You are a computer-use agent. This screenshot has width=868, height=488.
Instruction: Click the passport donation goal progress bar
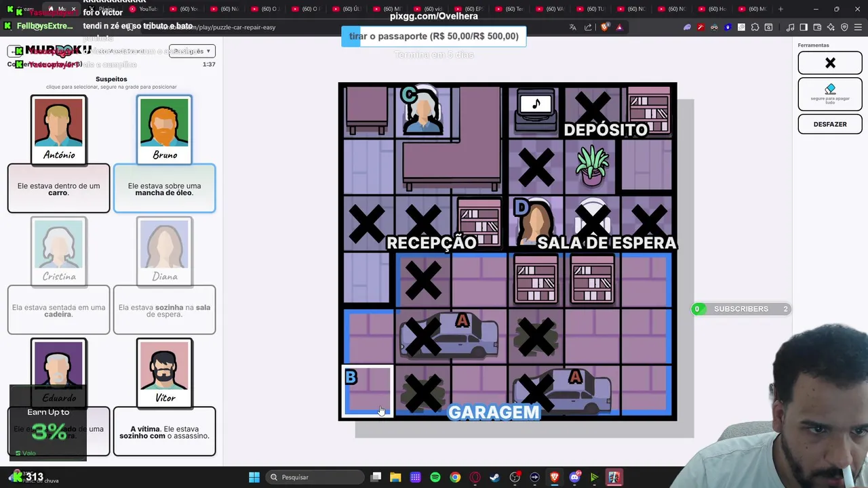coord(433,36)
